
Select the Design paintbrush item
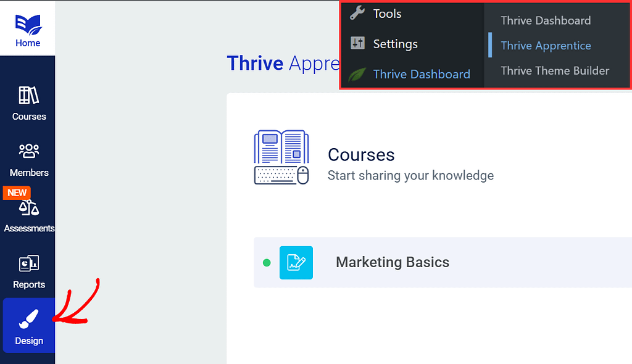(28, 325)
